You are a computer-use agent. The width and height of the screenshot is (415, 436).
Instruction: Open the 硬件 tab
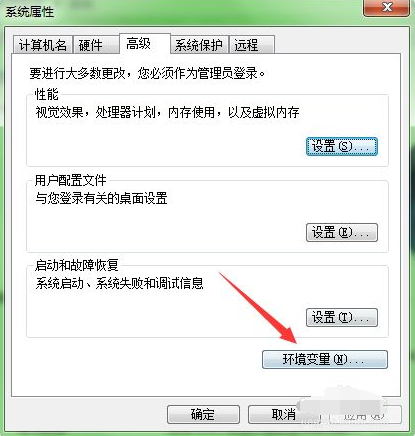96,45
